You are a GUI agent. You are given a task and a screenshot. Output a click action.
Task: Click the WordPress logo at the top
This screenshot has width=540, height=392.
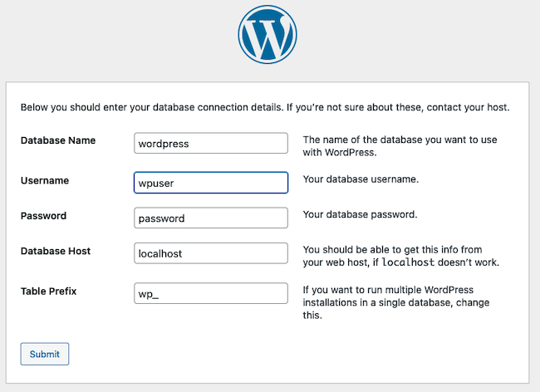point(268,34)
